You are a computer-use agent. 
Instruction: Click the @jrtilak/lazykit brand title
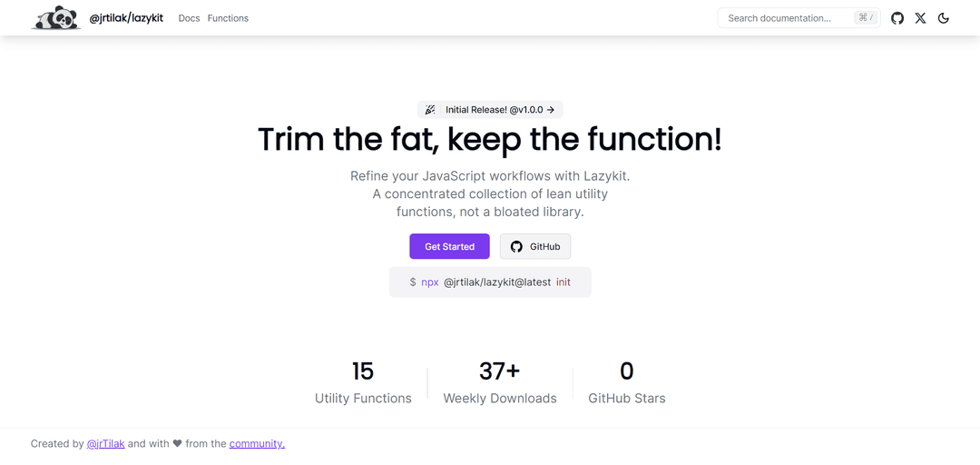coord(126,18)
